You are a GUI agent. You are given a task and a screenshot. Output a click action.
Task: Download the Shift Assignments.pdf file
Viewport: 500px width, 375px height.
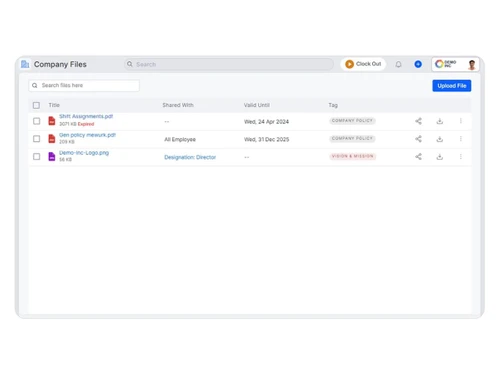click(x=440, y=121)
